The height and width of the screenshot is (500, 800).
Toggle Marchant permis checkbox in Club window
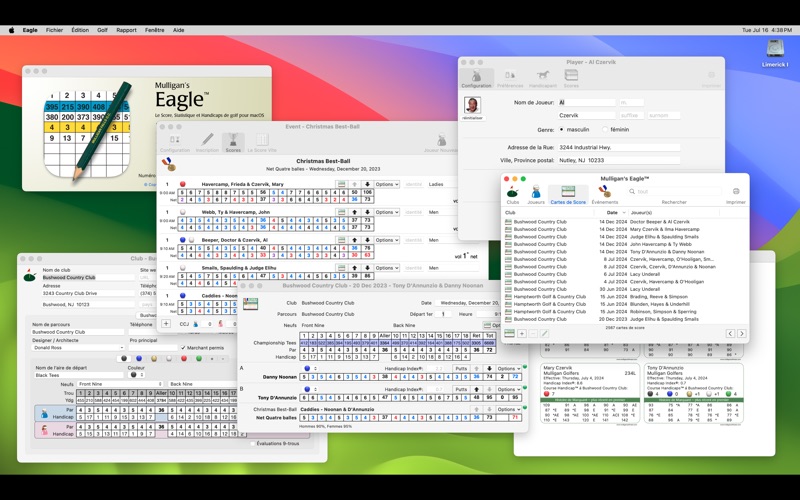pos(183,347)
